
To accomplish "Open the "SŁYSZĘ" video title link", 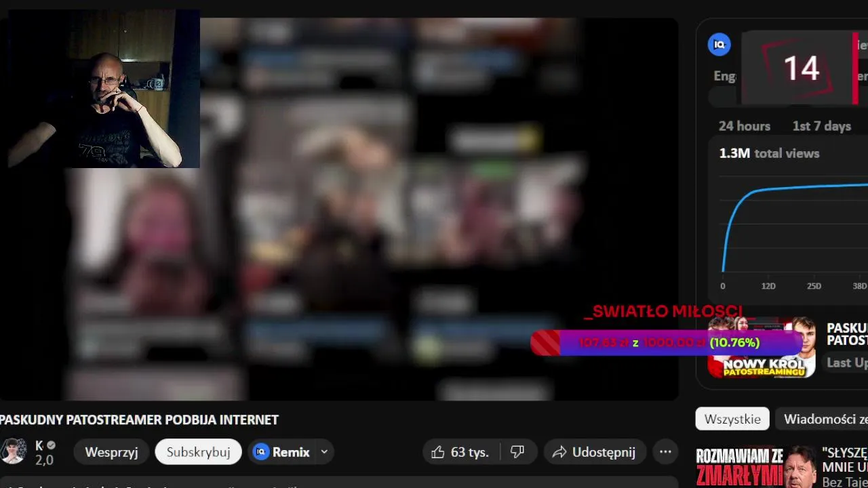I will (x=845, y=459).
